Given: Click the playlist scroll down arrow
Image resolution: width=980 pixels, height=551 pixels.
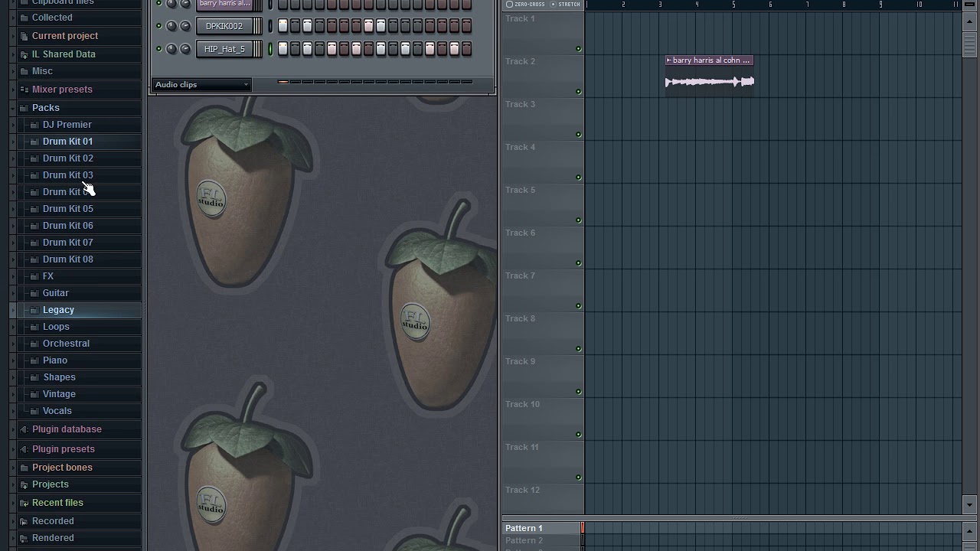Looking at the screenshot, I should tap(970, 504).
